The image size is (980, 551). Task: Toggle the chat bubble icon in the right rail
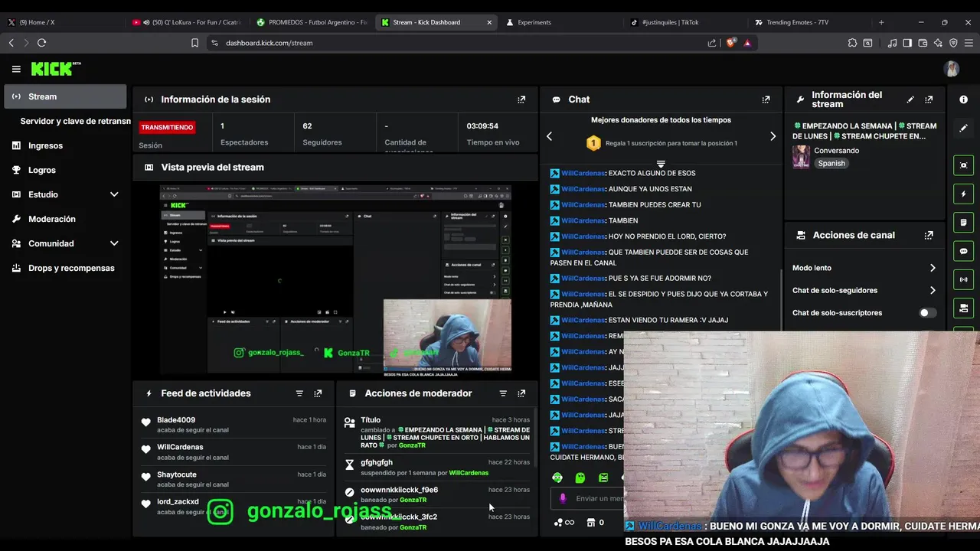(964, 251)
